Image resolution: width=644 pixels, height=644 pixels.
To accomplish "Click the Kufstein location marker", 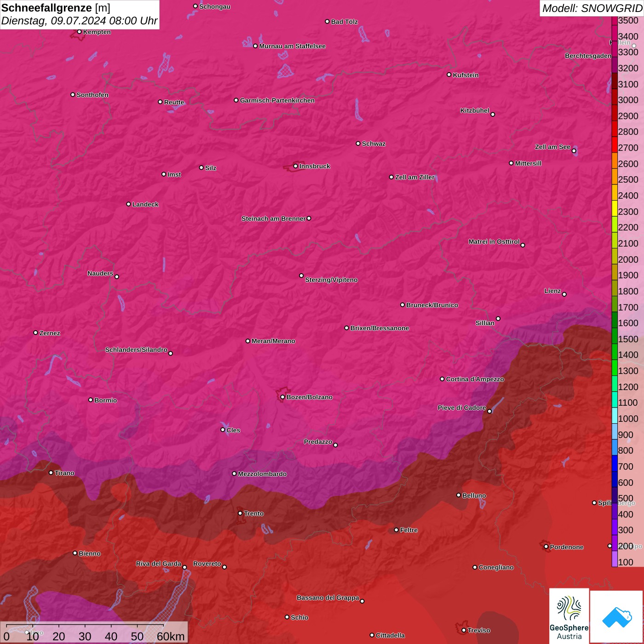I will (449, 75).
